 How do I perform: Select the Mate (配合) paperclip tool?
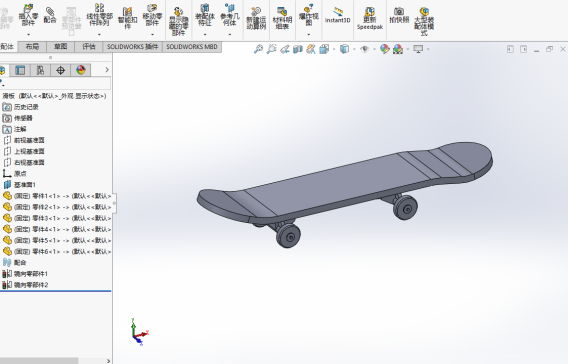click(x=50, y=15)
